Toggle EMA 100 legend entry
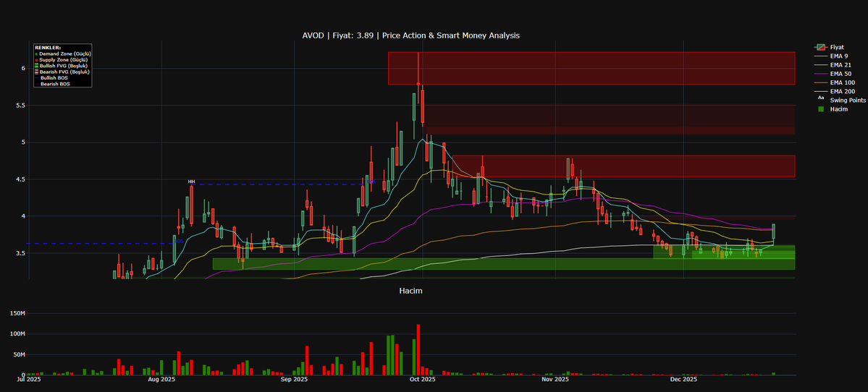 point(834,82)
